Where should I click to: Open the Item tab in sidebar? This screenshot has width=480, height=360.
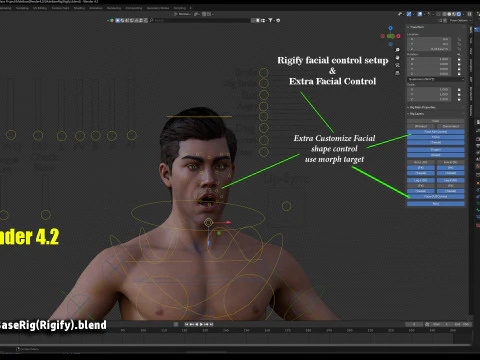(x=471, y=30)
